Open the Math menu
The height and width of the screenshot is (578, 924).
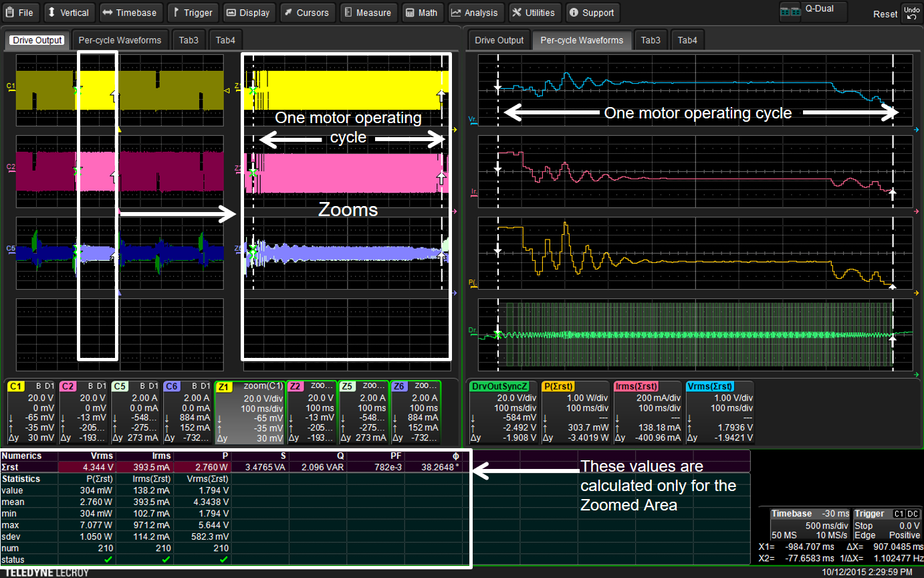point(422,12)
